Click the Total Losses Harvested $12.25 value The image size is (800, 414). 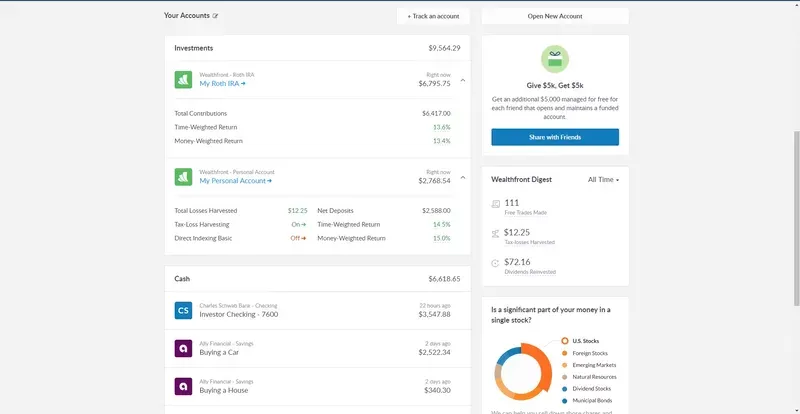click(x=297, y=210)
